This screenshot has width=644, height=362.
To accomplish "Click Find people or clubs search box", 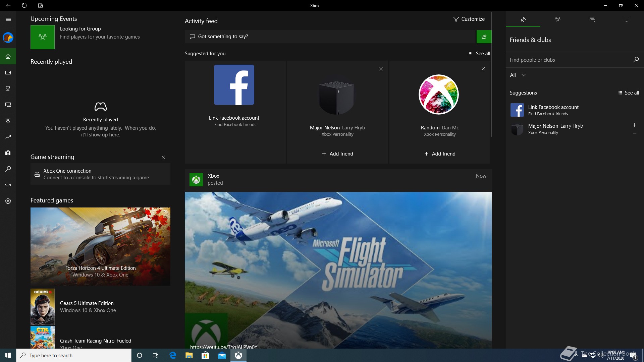I will [569, 60].
